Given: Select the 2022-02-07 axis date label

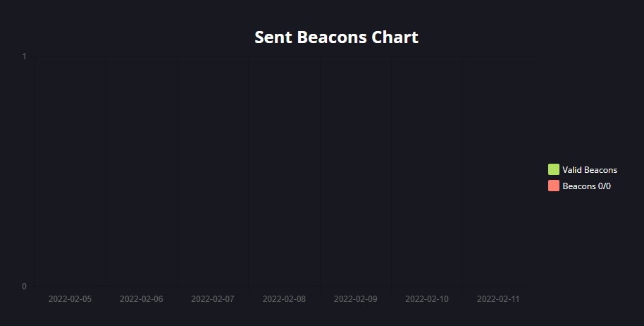Looking at the screenshot, I should [213, 299].
